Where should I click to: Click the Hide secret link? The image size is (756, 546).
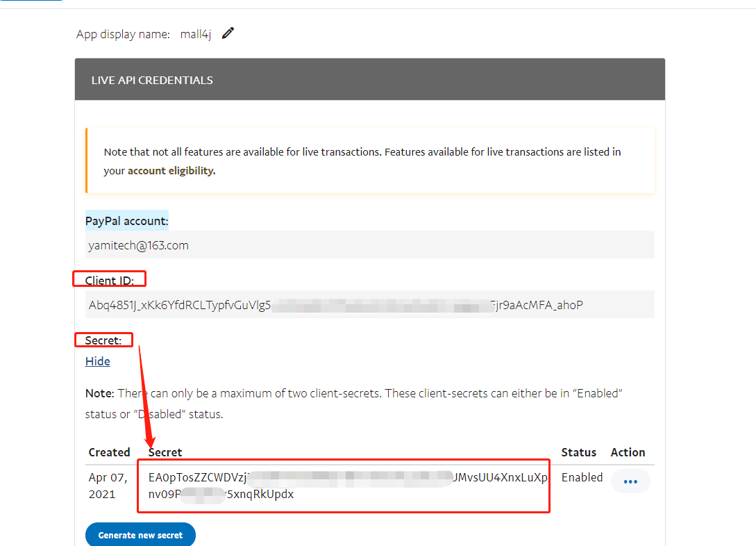point(97,361)
